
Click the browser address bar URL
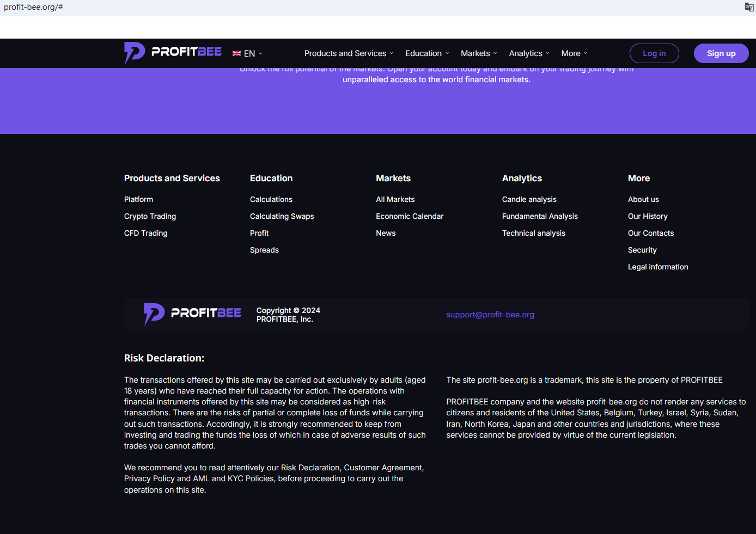click(33, 7)
